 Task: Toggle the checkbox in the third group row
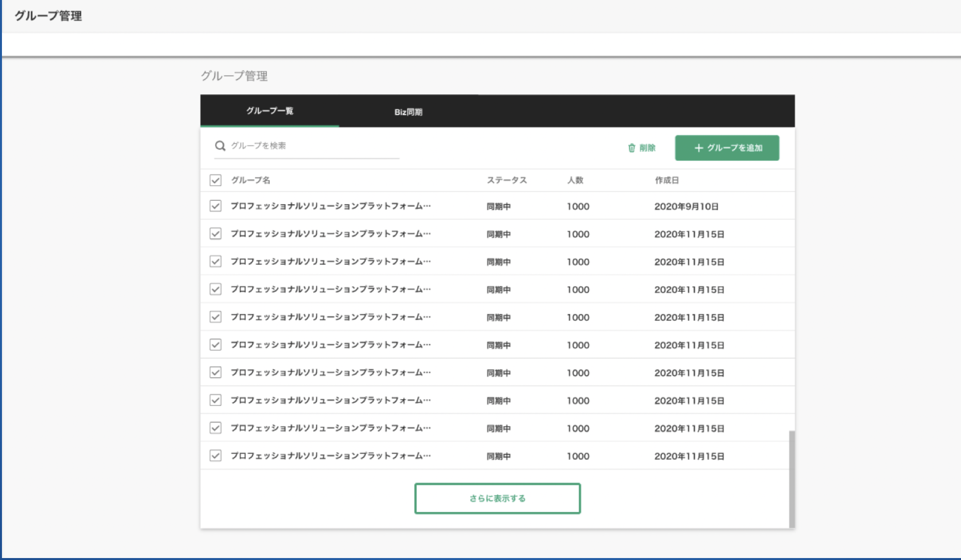pos(216,261)
